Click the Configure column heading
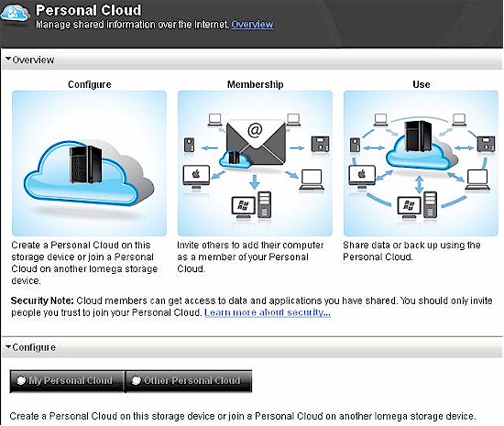 (x=90, y=84)
